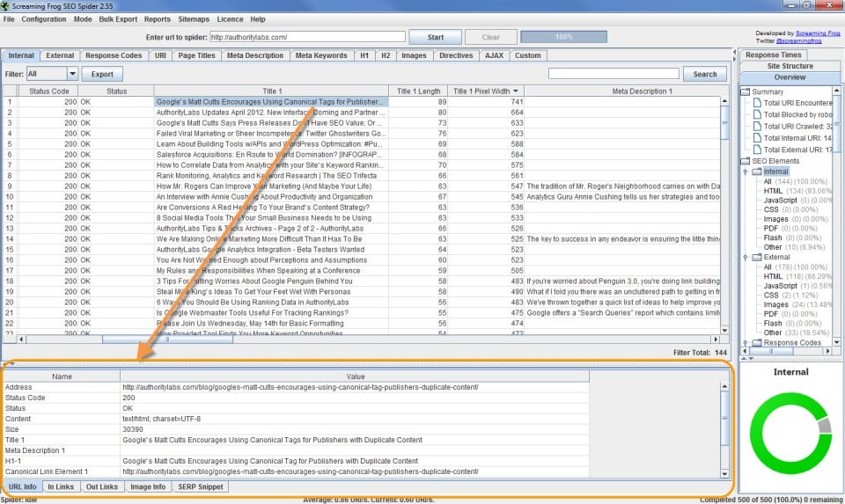Select JavaScript (1) under External tree
Screen dimensions: 845x504
click(x=797, y=286)
